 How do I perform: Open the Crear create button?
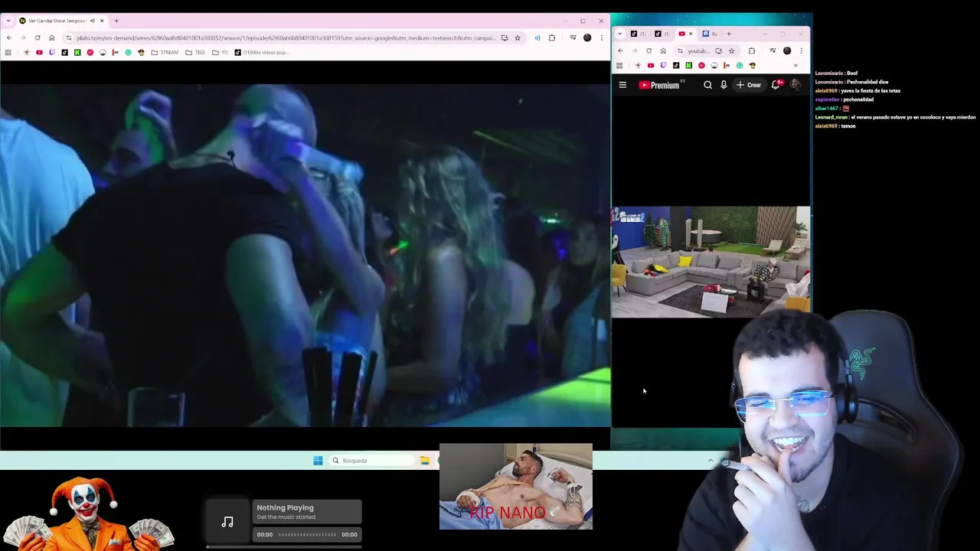pos(749,85)
